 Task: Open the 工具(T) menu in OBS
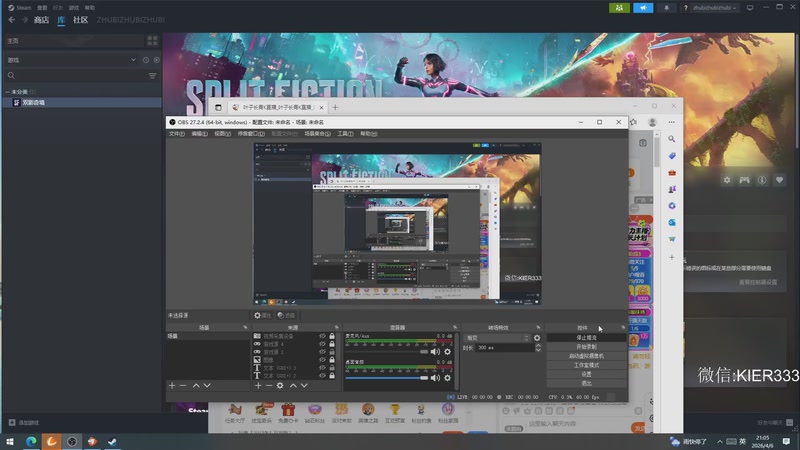[345, 134]
